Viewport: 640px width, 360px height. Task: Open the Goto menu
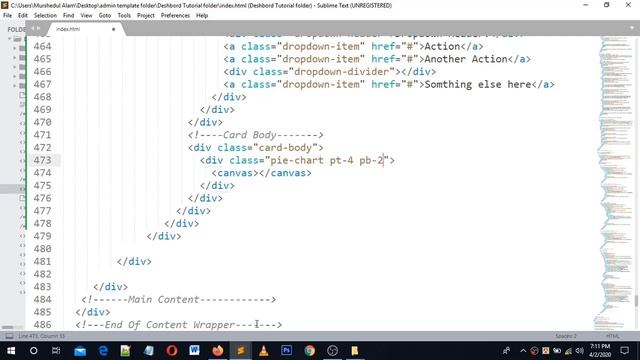[x=105, y=16]
